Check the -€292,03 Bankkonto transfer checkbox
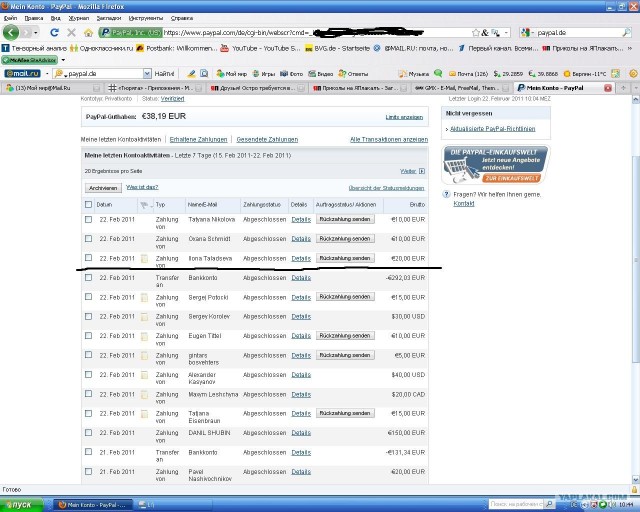Screen dimensions: 640x512 tap(88, 277)
